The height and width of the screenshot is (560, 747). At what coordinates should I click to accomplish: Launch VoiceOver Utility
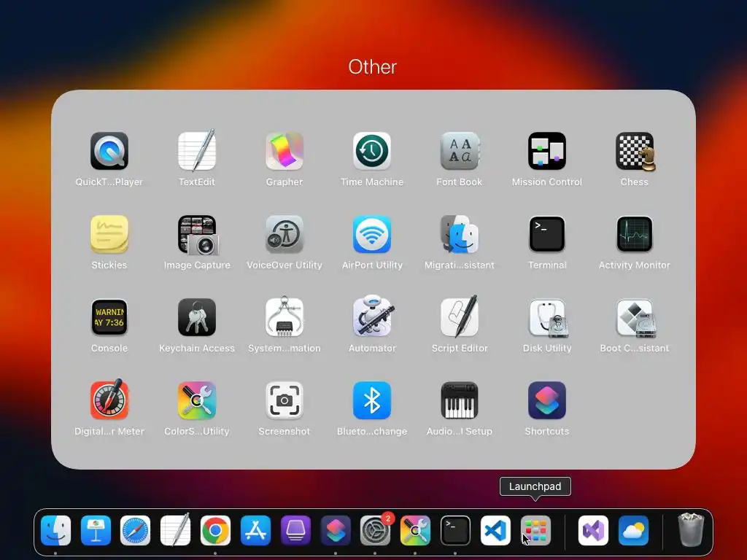pyautogui.click(x=285, y=234)
